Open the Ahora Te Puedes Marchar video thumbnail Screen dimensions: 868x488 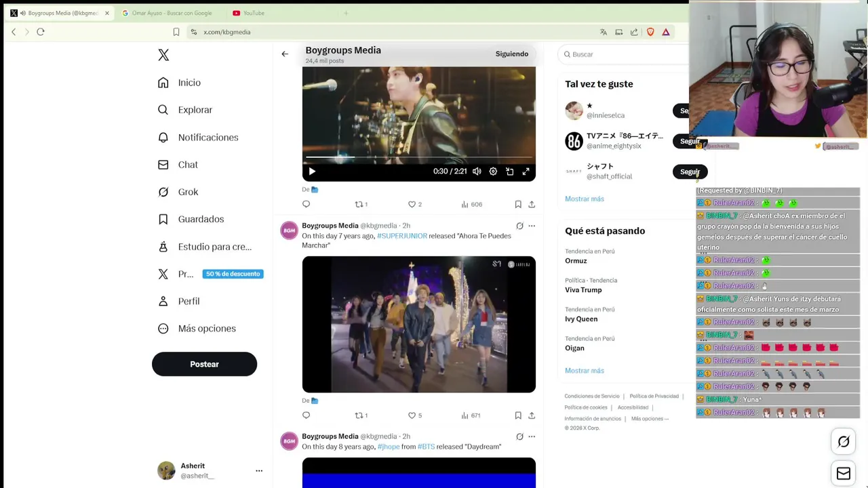pyautogui.click(x=418, y=325)
